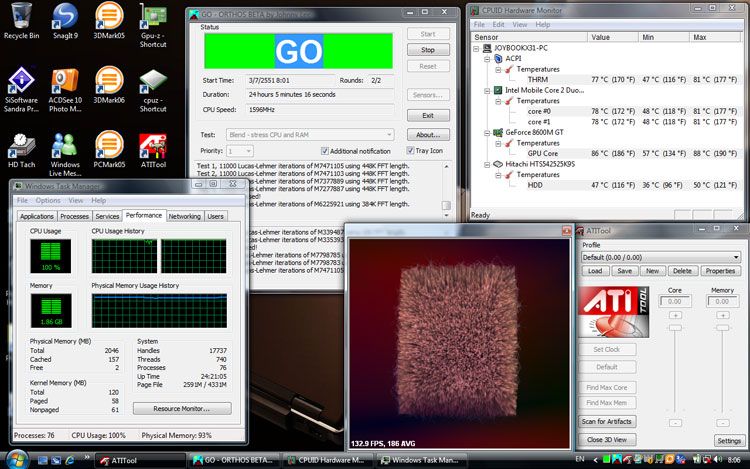Collapse the Hitachi HTS542525K9S node
The height and width of the screenshot is (469, 750).
pos(487,164)
